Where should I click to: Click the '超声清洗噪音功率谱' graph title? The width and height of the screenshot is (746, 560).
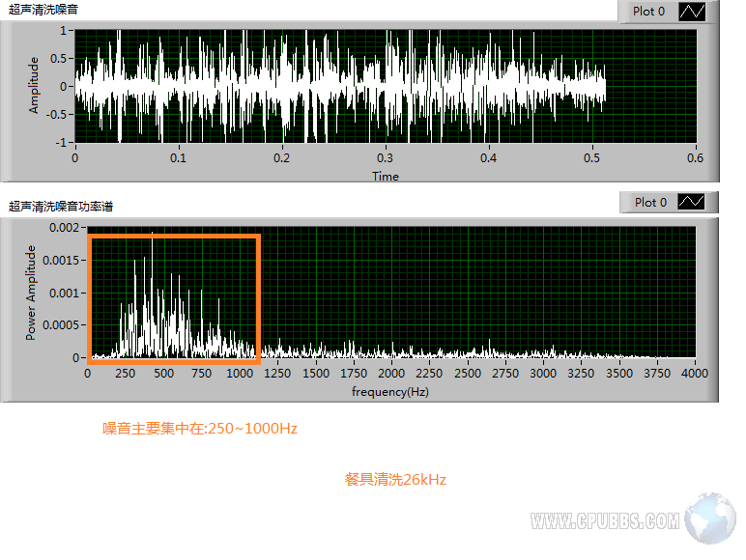(x=61, y=207)
